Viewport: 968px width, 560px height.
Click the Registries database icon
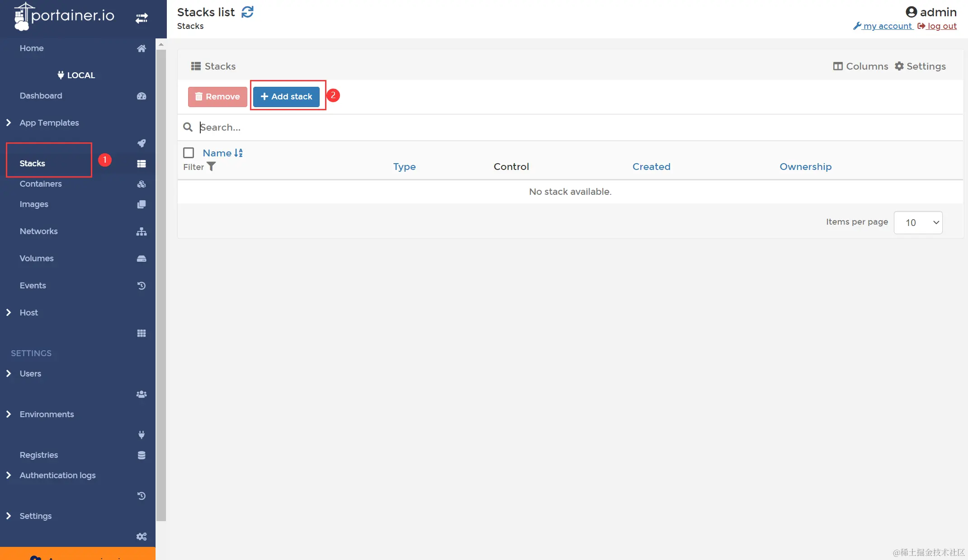(142, 455)
